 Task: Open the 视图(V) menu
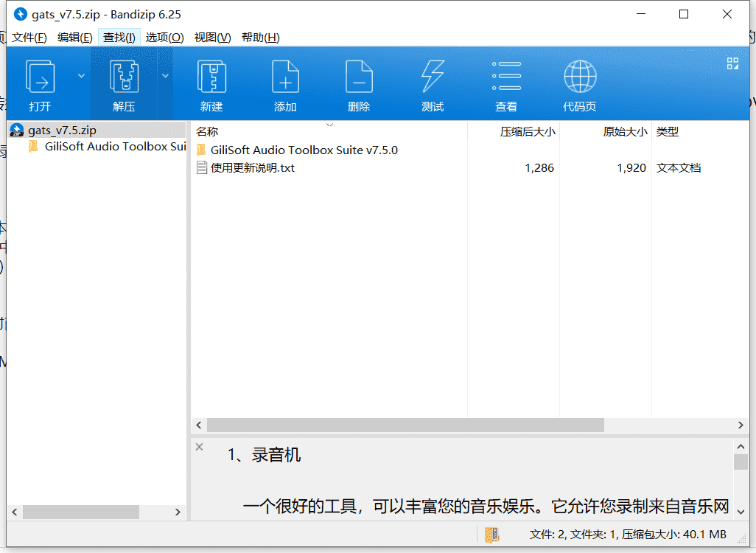coord(212,37)
